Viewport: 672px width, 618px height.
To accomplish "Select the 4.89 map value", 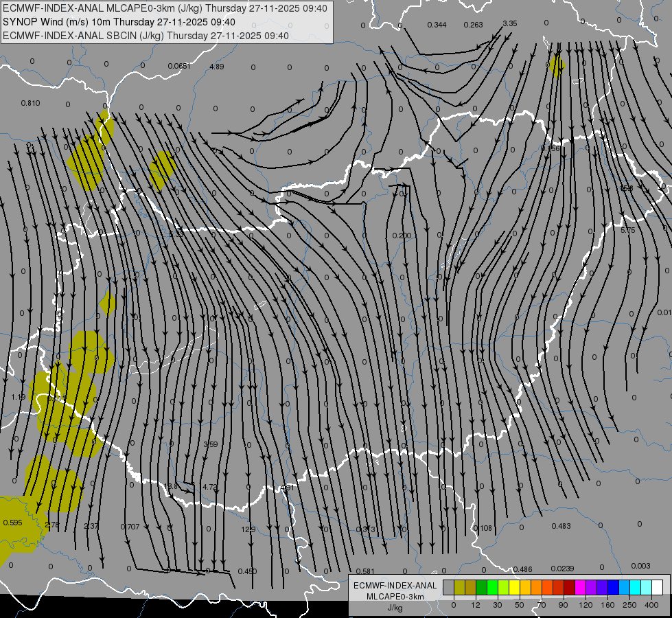I will (216, 67).
